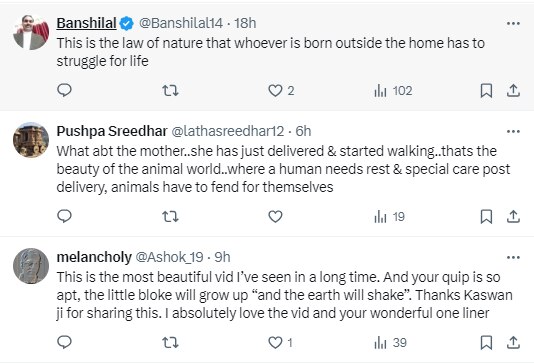The image size is (534, 364).
Task: Reply to Banshilal's tweet
Action: (x=64, y=91)
